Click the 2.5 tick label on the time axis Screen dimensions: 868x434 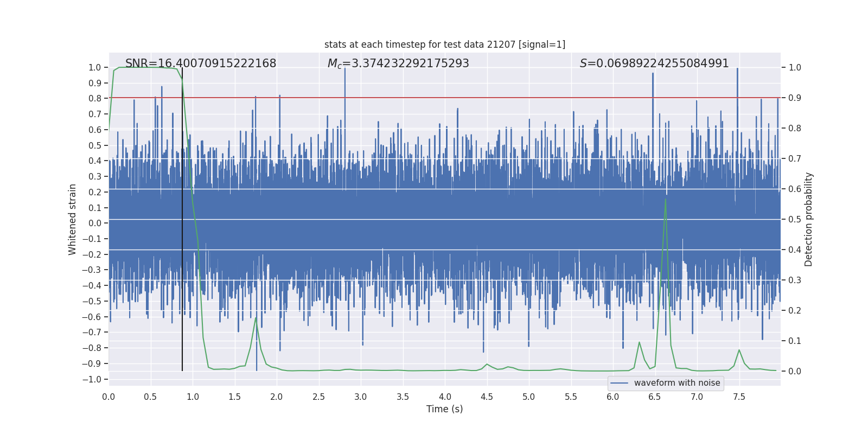coord(318,397)
